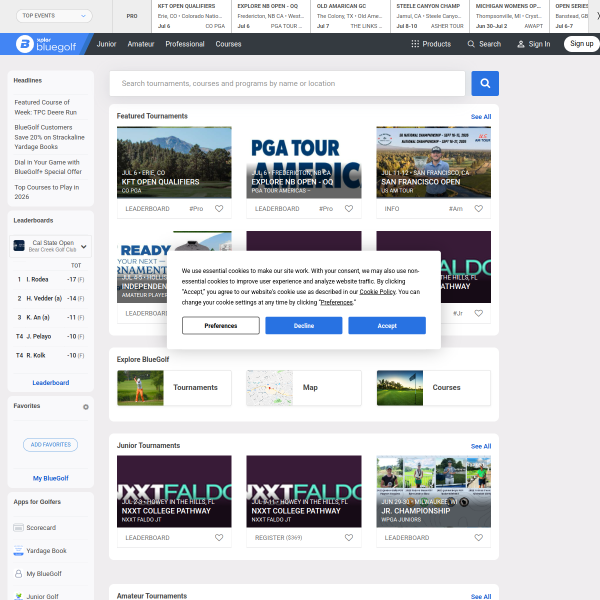Click See All for Amateur Tournaments
This screenshot has height=600, width=600.
(x=481, y=596)
